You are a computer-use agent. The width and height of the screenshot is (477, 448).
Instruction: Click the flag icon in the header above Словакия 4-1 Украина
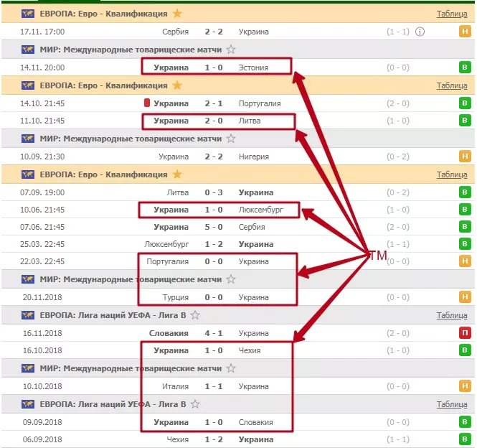[28, 315]
